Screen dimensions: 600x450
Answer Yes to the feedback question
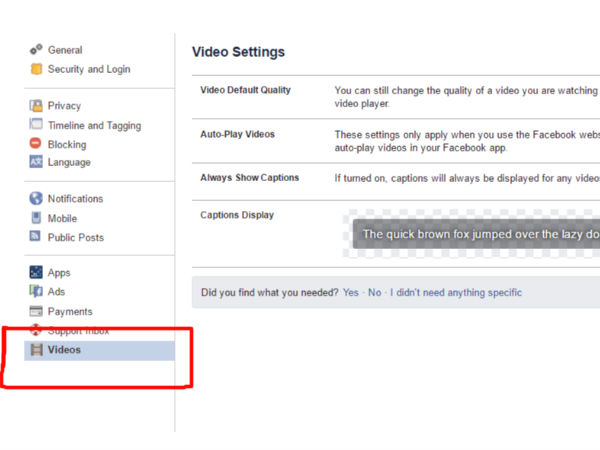click(x=351, y=293)
